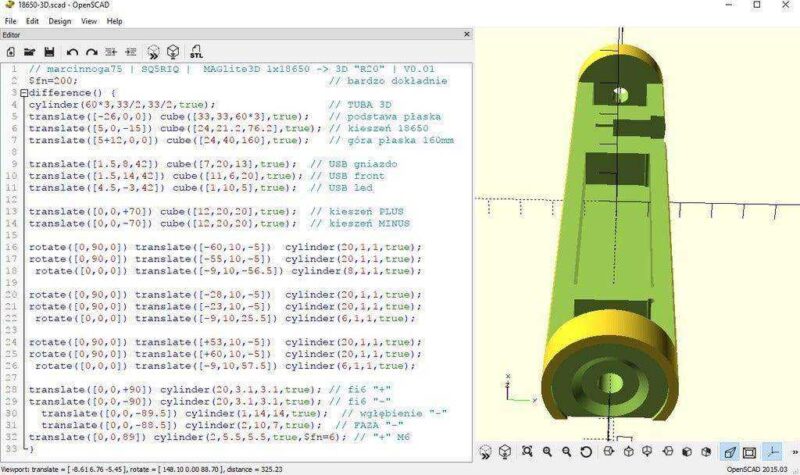Toggle Orthogonal projection

tap(749, 452)
